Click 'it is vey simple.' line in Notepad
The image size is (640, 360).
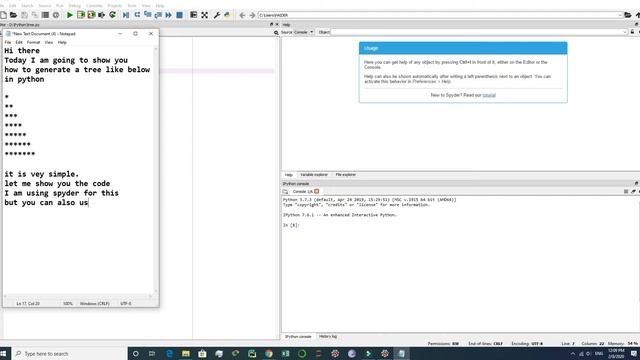(x=42, y=174)
